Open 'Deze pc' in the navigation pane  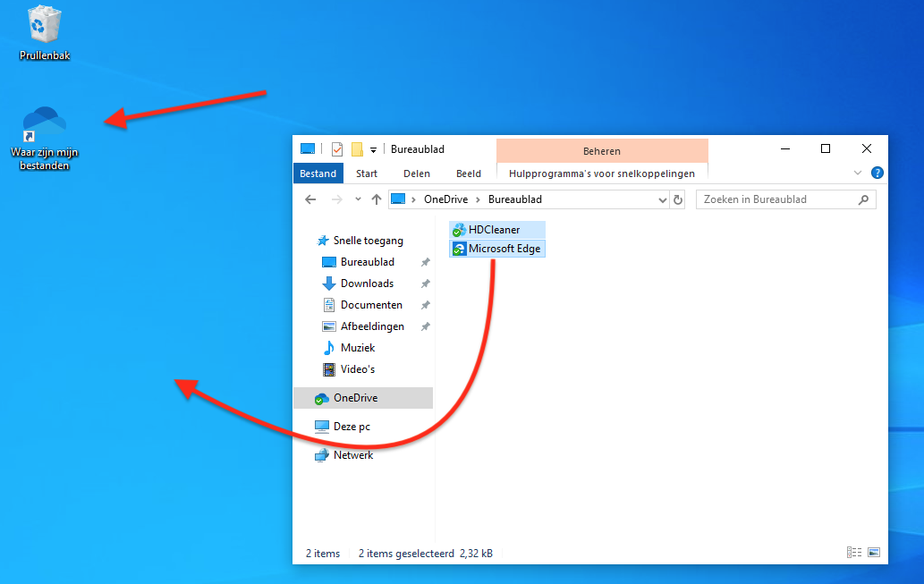[x=352, y=427]
